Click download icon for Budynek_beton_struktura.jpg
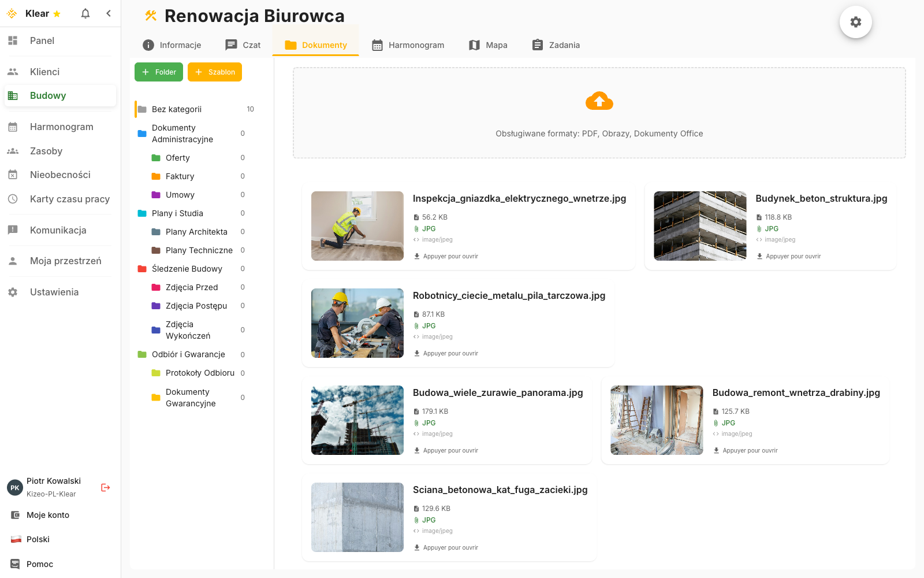 (x=759, y=256)
